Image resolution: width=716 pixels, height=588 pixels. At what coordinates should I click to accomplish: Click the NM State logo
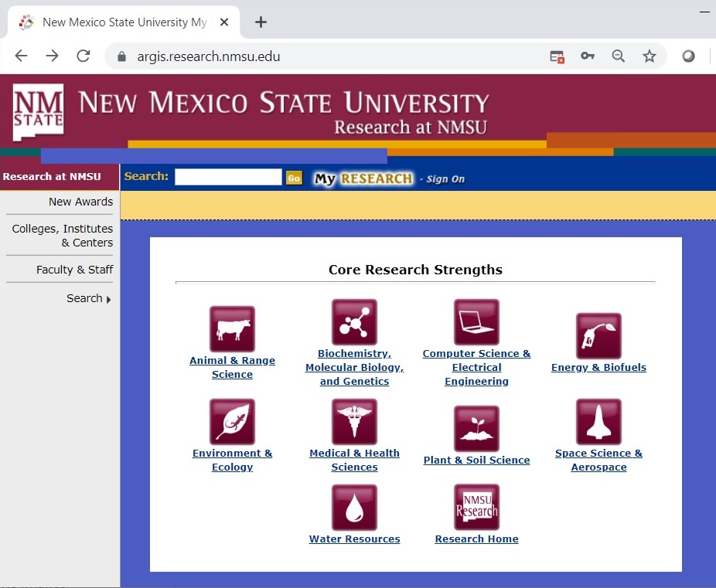pyautogui.click(x=39, y=112)
